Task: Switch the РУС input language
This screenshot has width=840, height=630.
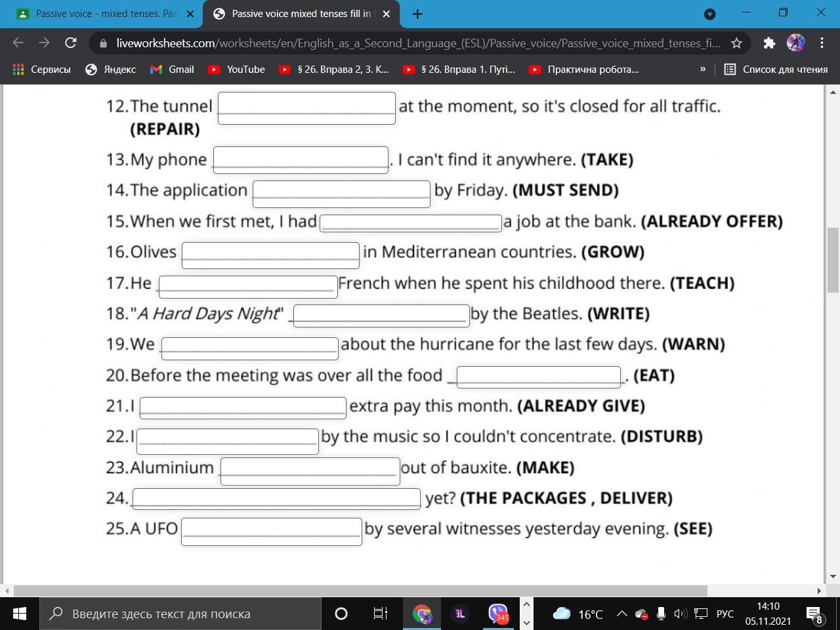Action: [x=725, y=614]
